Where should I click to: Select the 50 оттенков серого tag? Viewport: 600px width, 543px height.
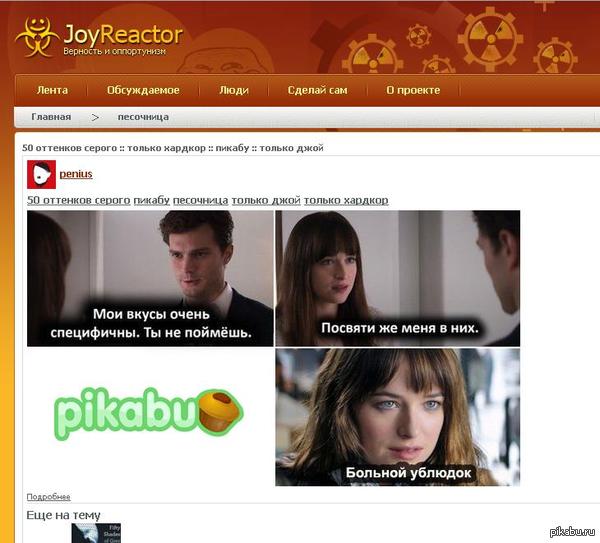tap(78, 200)
